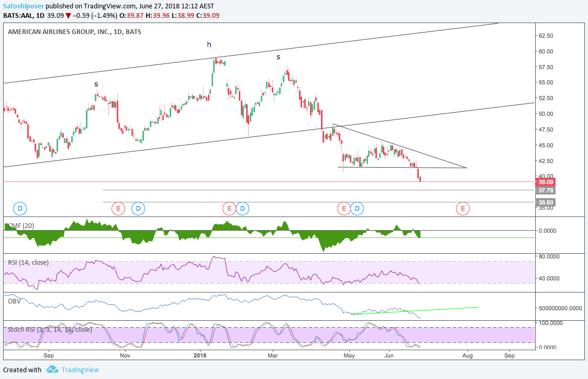Select the 'h' head label on the chart

pos(209,45)
